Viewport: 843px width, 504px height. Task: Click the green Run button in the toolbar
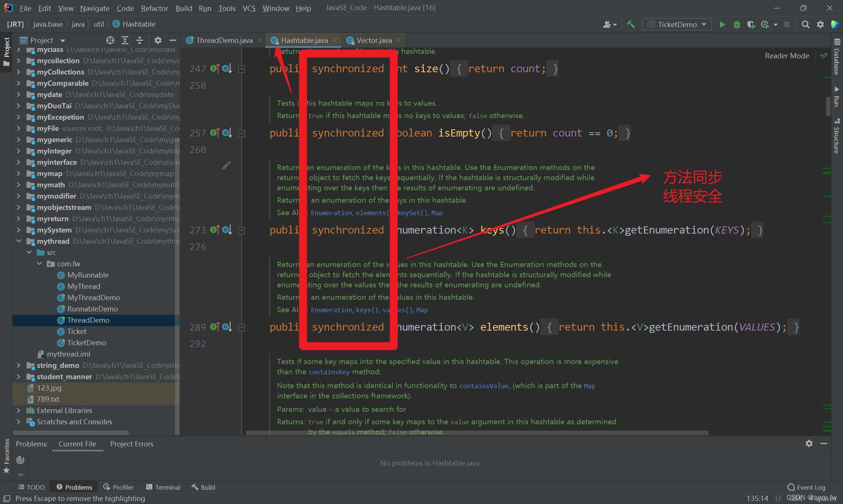[722, 24]
